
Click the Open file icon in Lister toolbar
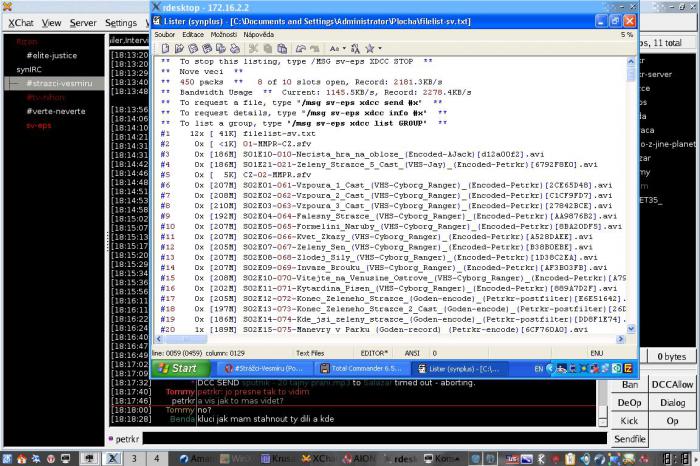coord(179,48)
